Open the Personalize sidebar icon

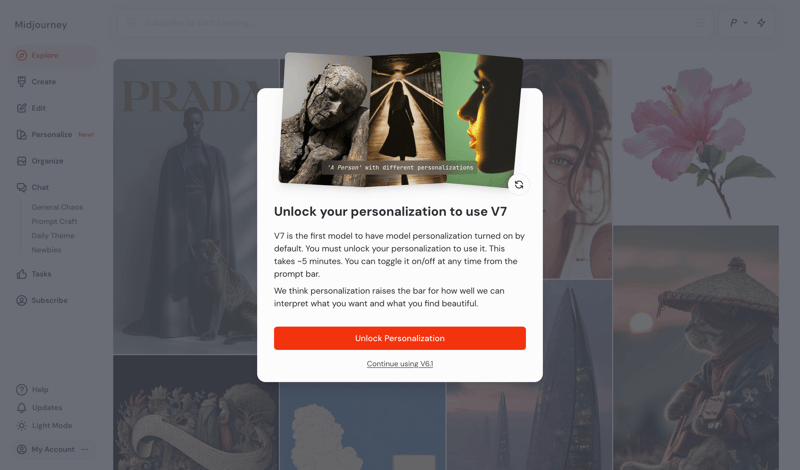[x=21, y=135]
